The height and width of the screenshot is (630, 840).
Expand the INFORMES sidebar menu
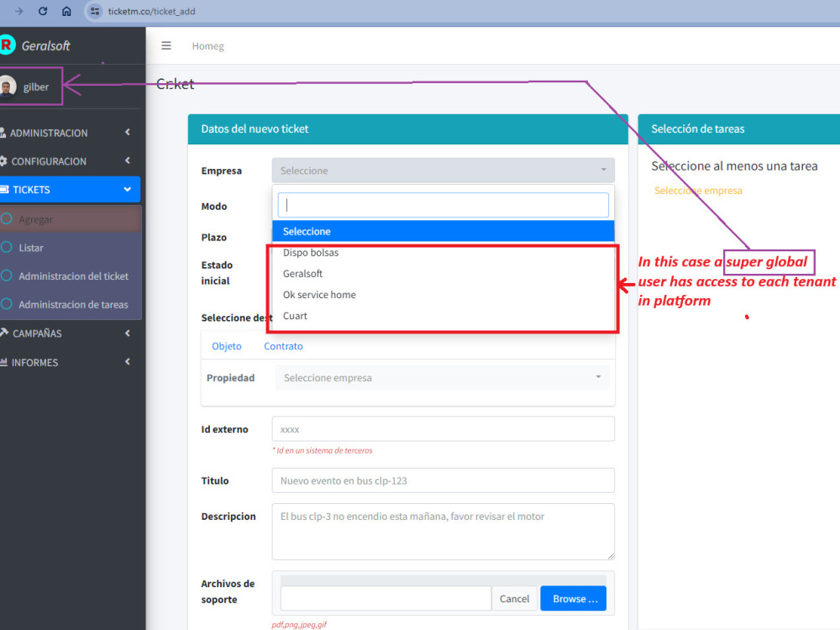(x=70, y=362)
